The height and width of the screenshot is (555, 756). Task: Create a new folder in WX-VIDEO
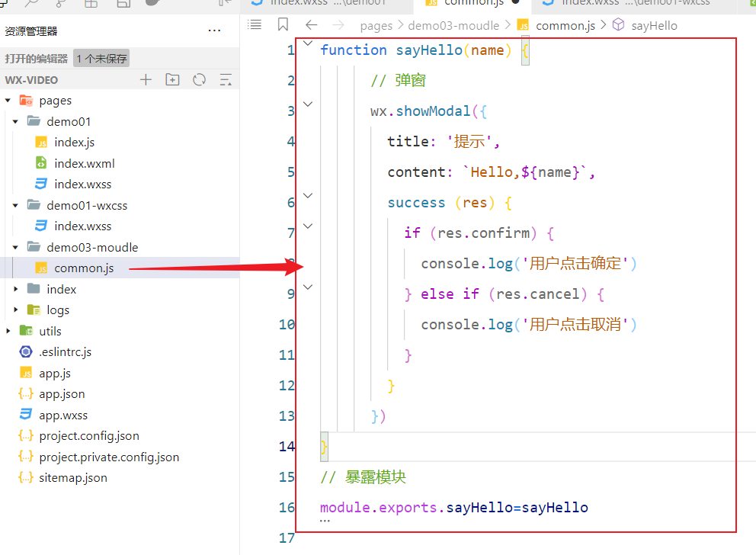pos(172,79)
